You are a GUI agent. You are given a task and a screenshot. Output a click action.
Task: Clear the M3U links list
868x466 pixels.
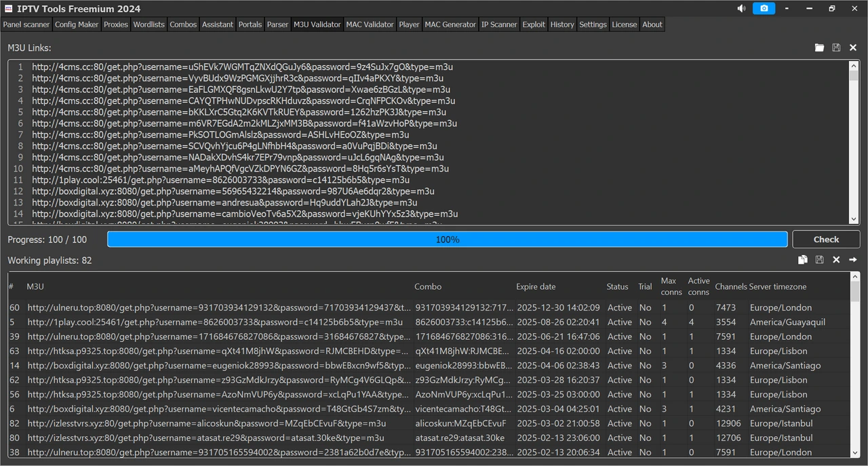(853, 47)
